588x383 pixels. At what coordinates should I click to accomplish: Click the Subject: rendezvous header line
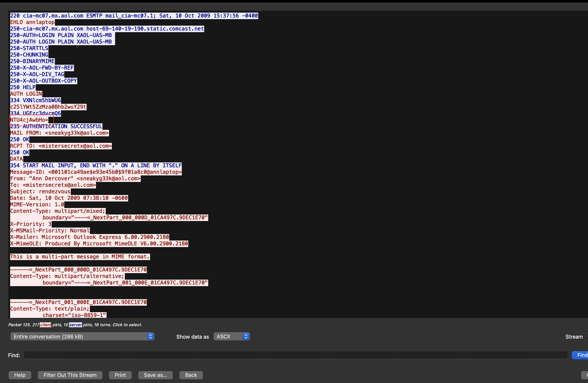coord(40,192)
